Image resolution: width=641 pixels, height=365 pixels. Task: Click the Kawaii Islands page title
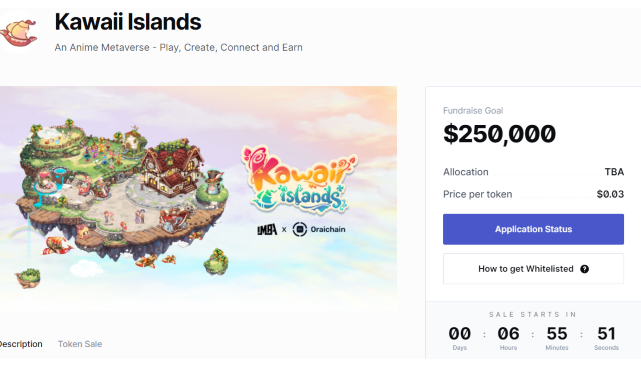tap(128, 22)
